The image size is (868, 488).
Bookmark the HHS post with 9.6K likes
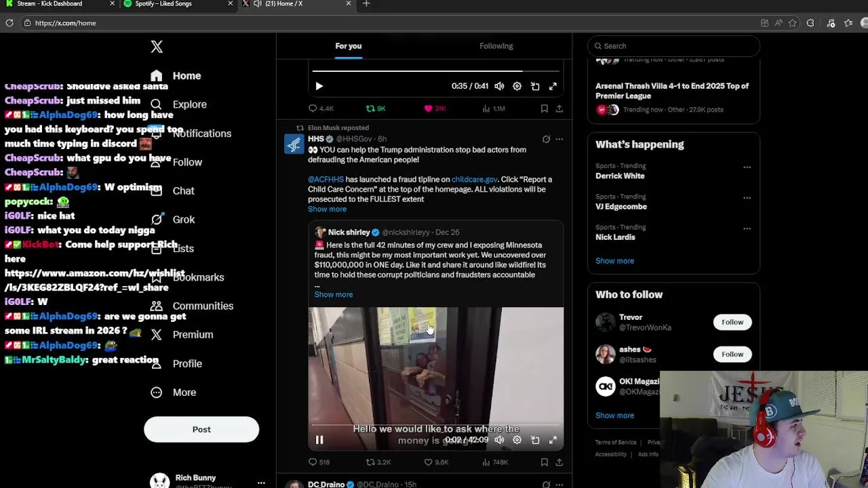click(544, 462)
